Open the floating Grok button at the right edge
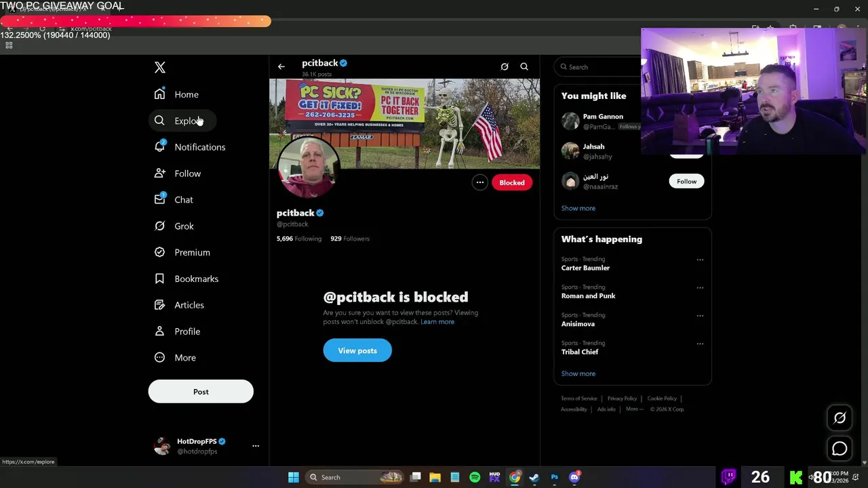 840,418
